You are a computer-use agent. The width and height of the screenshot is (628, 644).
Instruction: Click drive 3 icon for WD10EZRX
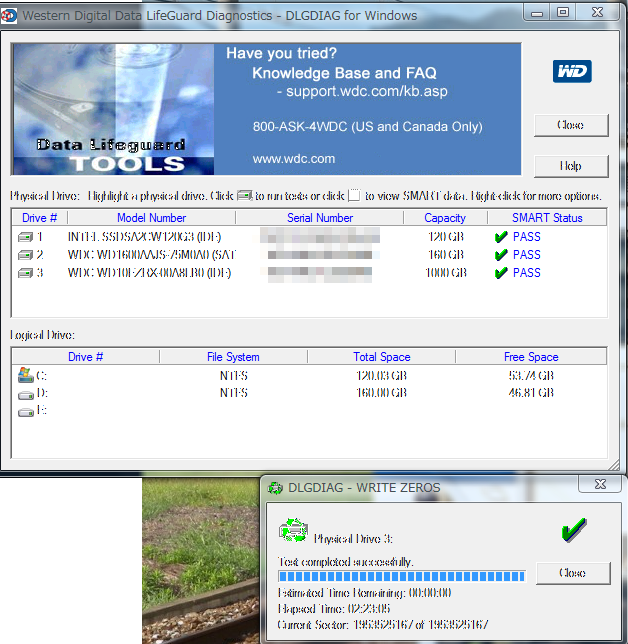click(25, 273)
